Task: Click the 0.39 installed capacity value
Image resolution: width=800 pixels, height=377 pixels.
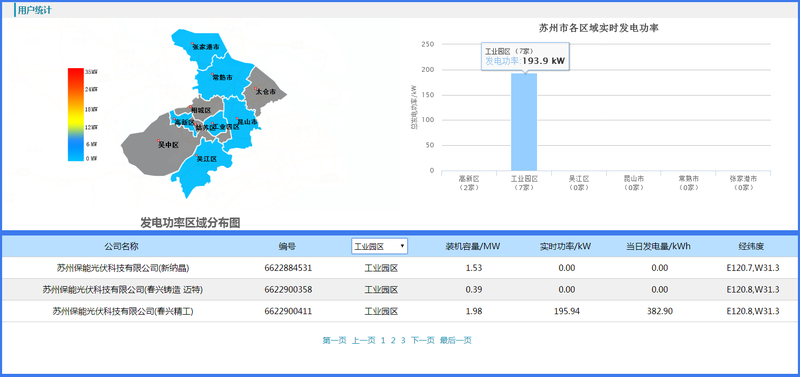Action: pos(473,290)
